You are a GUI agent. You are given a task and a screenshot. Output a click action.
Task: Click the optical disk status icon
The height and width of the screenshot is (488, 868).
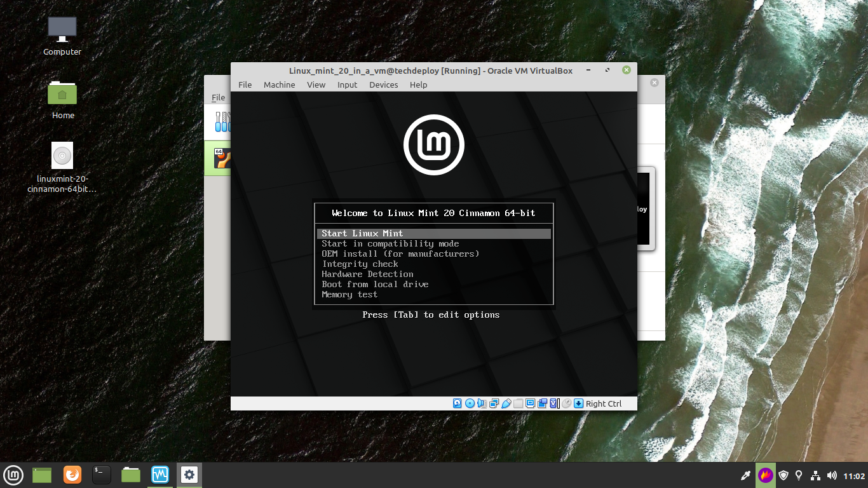470,403
